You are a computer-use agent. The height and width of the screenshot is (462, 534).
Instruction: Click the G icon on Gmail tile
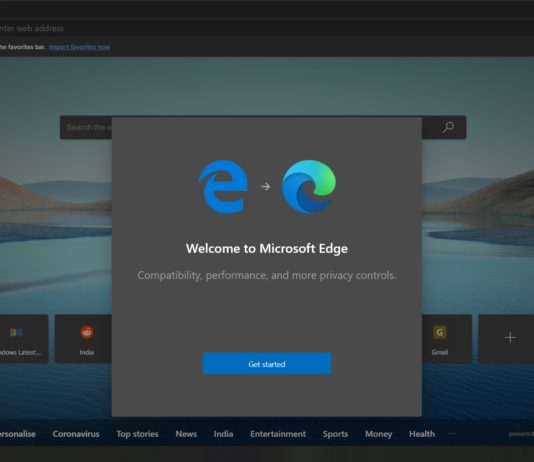point(440,332)
